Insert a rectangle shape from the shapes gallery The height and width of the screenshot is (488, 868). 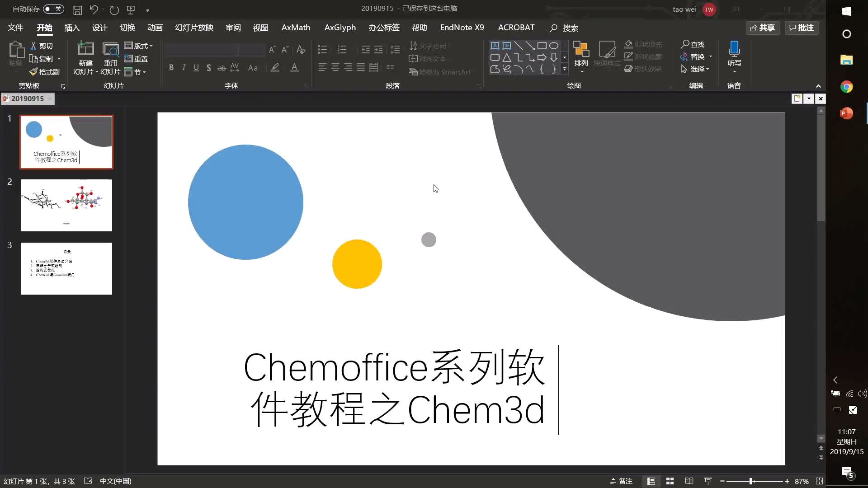click(542, 45)
